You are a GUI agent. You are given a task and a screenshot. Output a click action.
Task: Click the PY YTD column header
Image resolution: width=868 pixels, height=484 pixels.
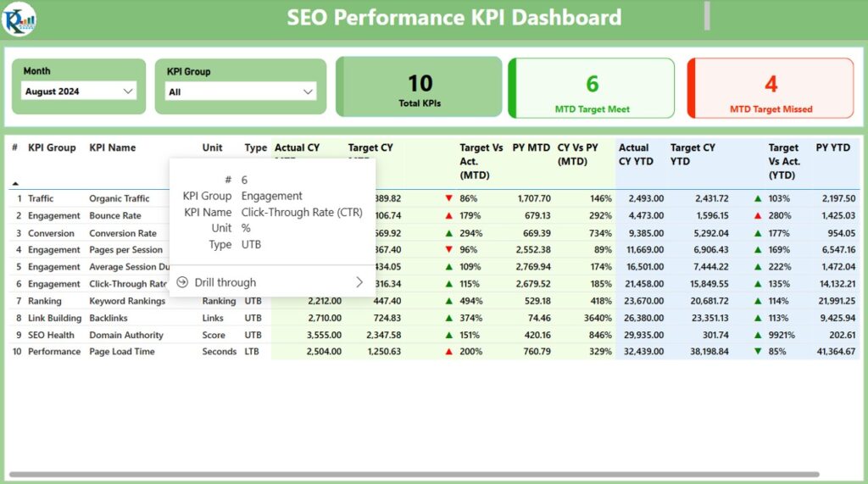(x=832, y=147)
